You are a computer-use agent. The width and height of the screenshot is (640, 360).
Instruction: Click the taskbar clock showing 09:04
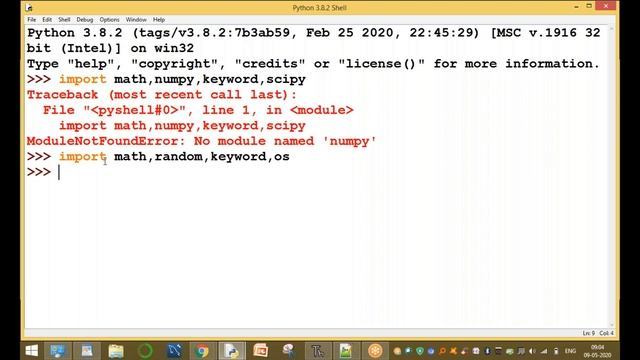coord(597,351)
